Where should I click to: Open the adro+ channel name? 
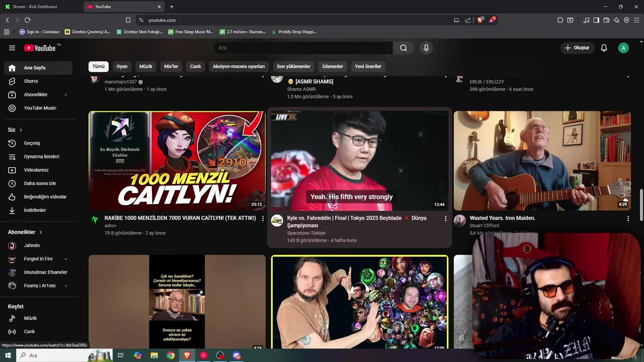111,226
